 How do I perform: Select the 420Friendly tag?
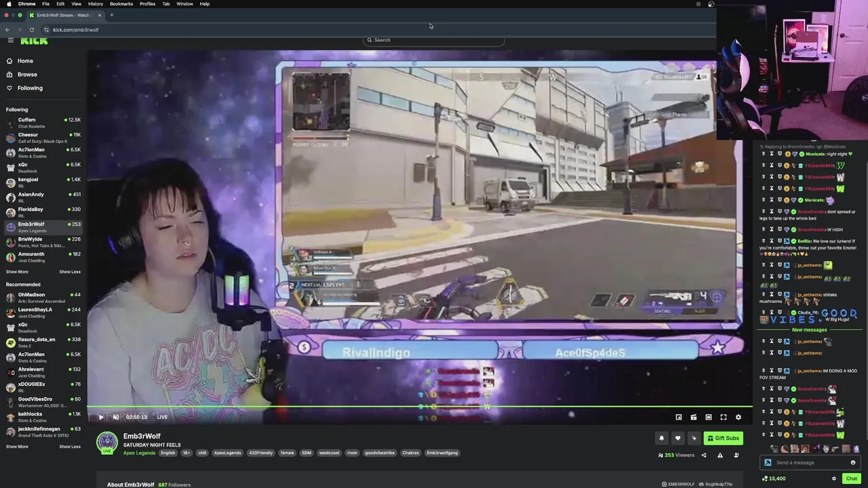[260, 453]
